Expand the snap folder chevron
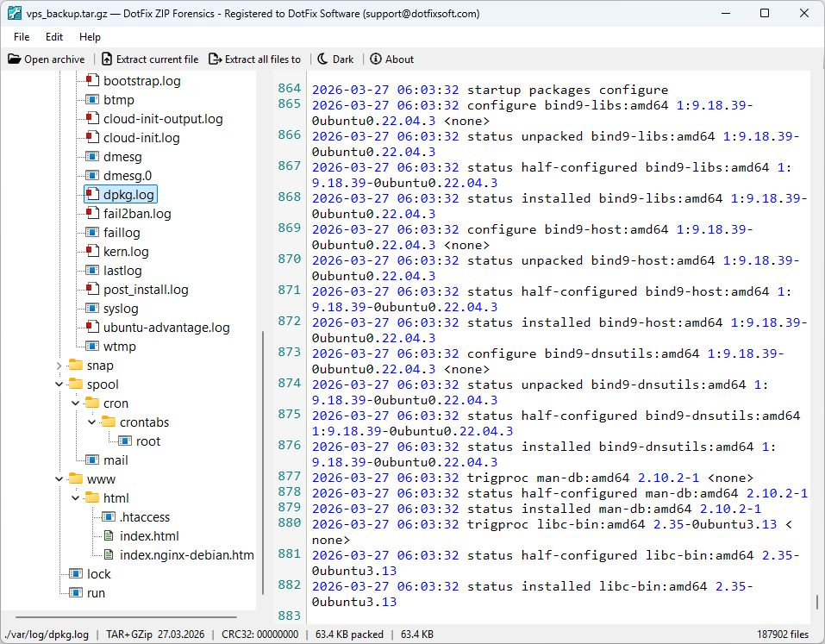This screenshot has height=644, width=825. pyautogui.click(x=59, y=366)
